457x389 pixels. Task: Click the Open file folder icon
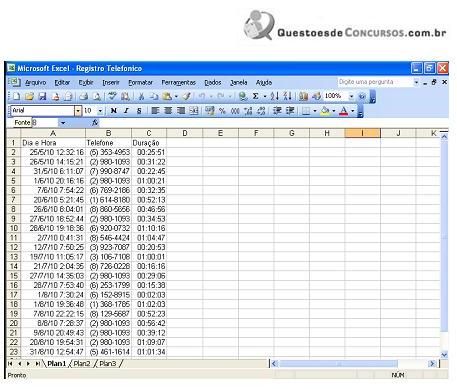29,96
